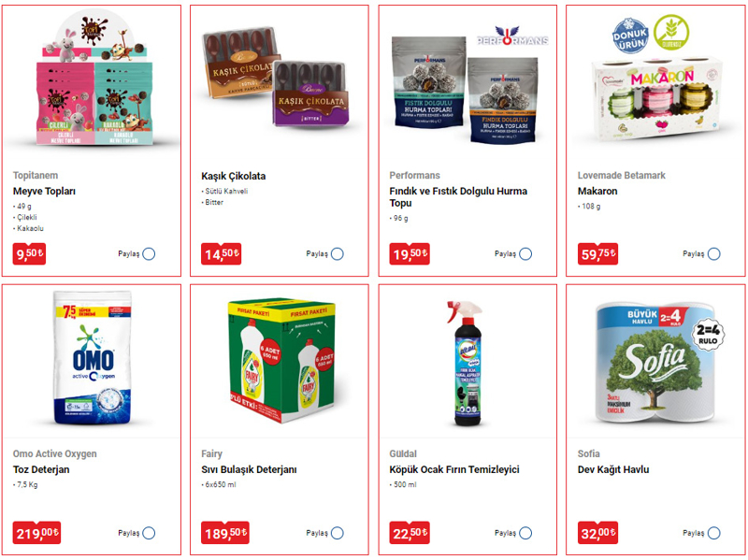The width and height of the screenshot is (748, 560).
Task: Toggle the Paylaş circle for Hurma Topu
Action: click(x=525, y=253)
